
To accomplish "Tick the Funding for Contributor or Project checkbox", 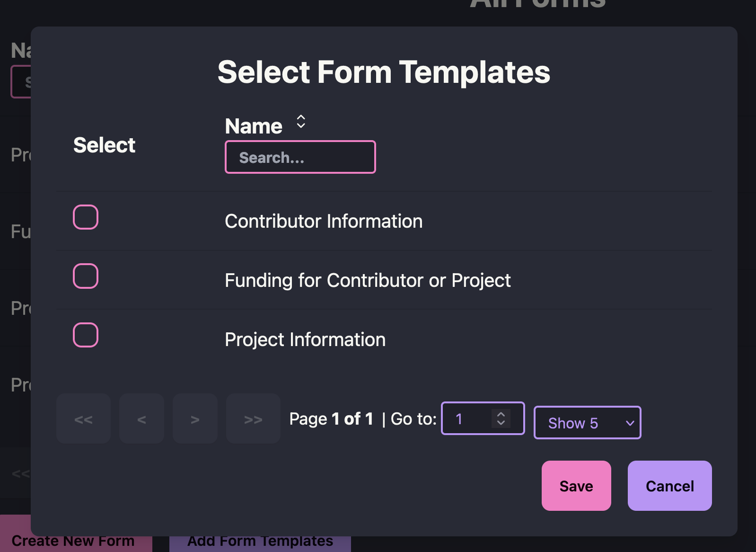I will pyautogui.click(x=86, y=276).
